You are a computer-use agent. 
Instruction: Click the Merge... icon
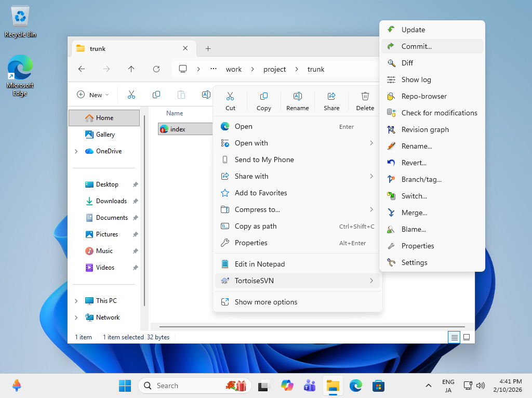click(x=391, y=213)
